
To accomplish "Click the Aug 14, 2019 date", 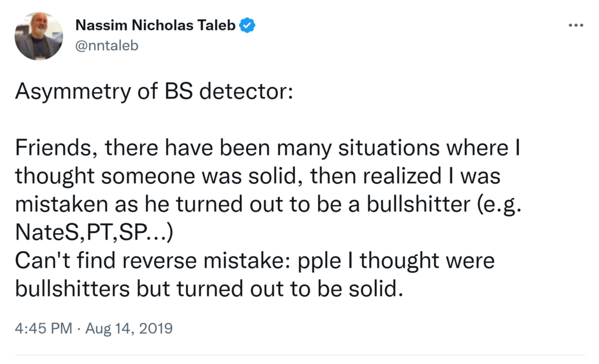I will 129,328.
